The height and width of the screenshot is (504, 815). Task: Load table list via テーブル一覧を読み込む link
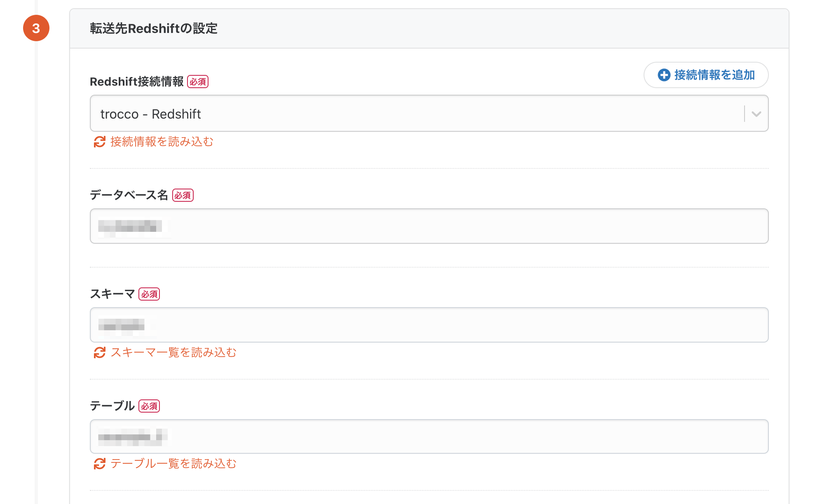(x=173, y=464)
